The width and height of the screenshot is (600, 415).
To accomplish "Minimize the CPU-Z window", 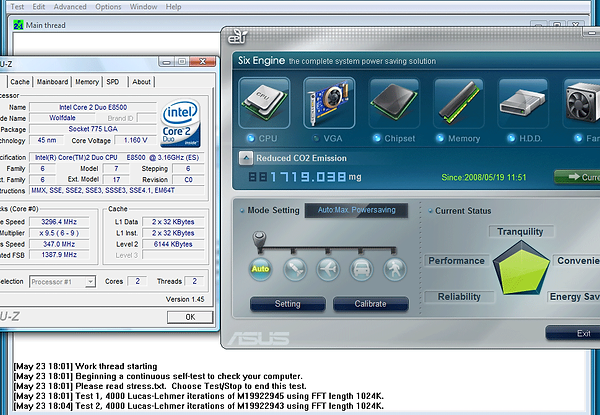I will tap(166, 62).
